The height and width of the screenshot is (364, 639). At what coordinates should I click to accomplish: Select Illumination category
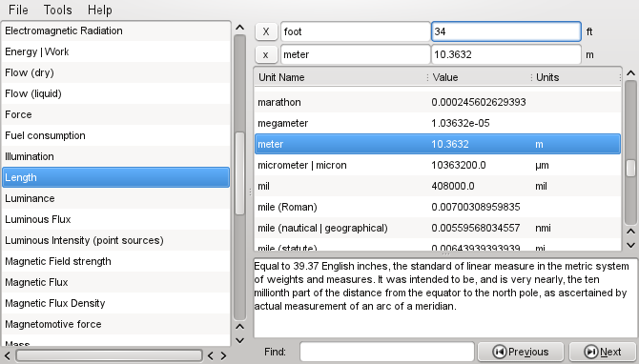coord(115,156)
